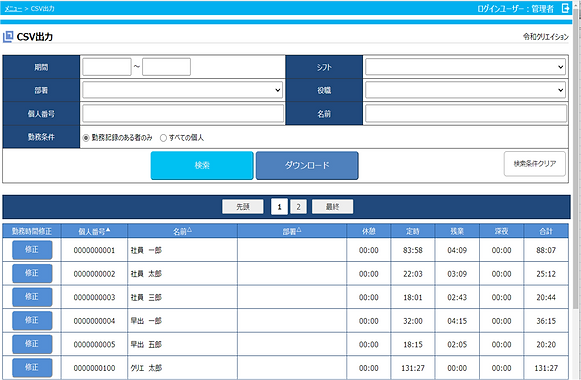Click employee number 0000000100

(x=94, y=368)
